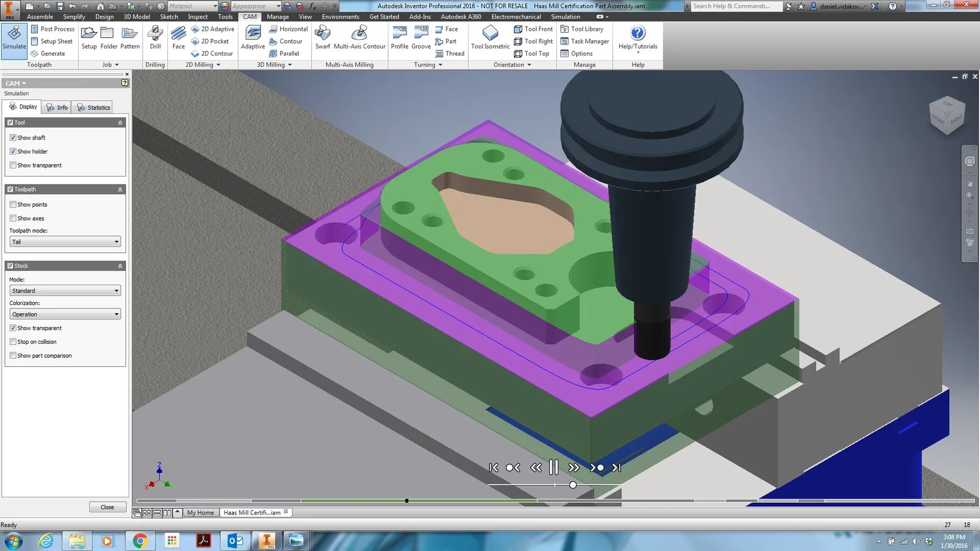Close the simulation panel with Close
This screenshot has height=551, width=980.
107,507
